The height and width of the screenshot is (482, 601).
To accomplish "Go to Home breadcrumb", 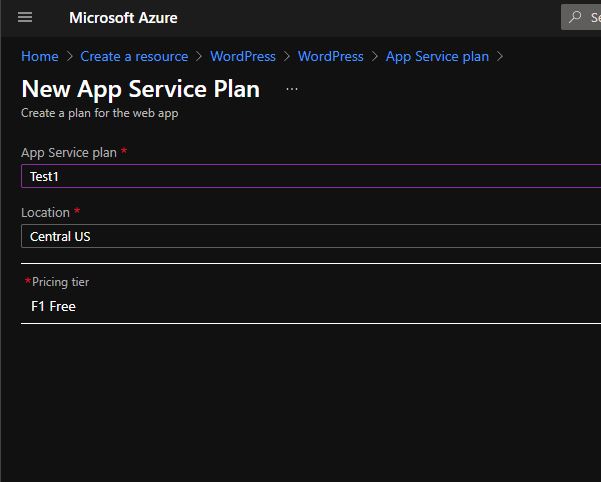I will point(40,56).
